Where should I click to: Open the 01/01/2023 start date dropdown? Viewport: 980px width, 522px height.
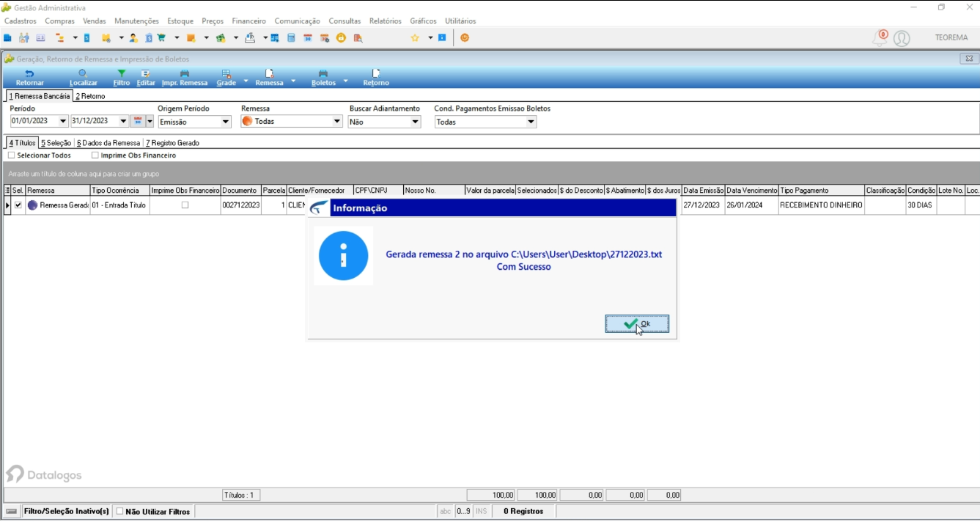tap(63, 121)
